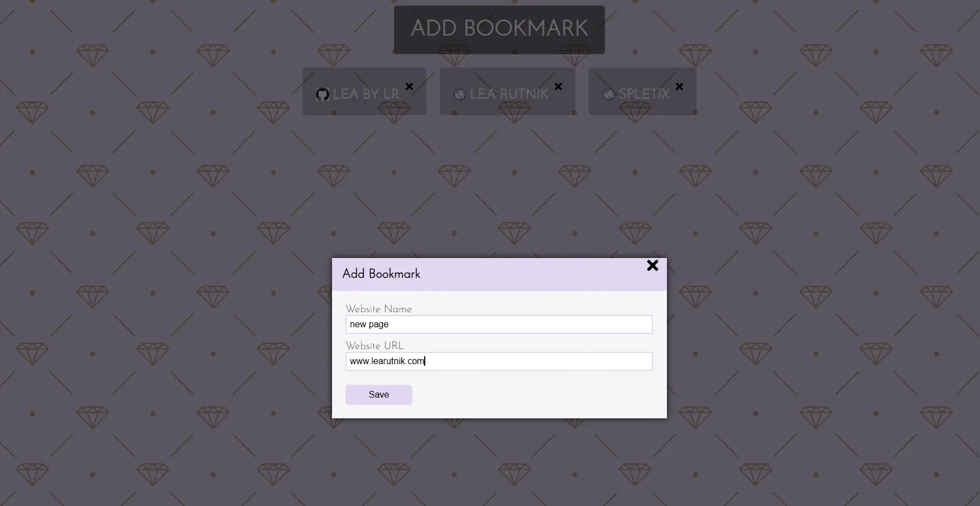This screenshot has width=980, height=506.
Task: Click inside the Website Name field
Action: [498, 324]
